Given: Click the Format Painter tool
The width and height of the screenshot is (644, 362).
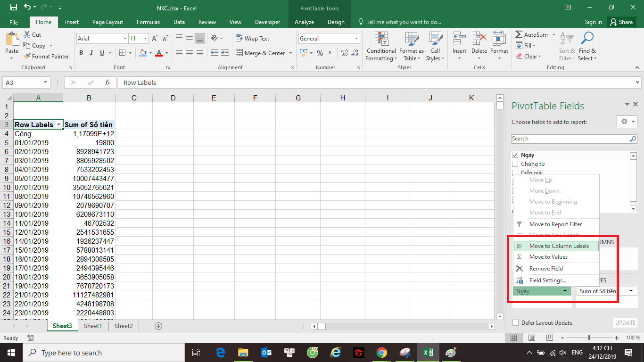Looking at the screenshot, I should pyautogui.click(x=46, y=56).
